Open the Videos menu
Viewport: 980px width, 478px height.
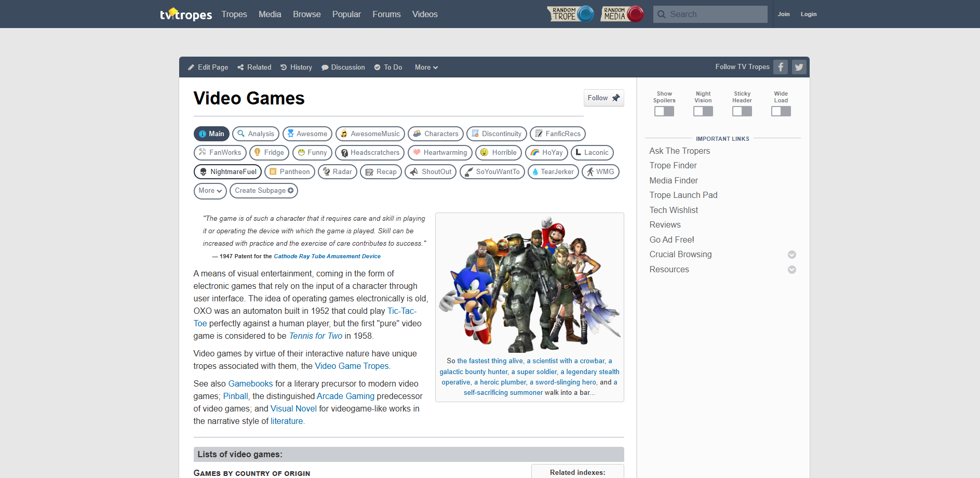click(425, 14)
